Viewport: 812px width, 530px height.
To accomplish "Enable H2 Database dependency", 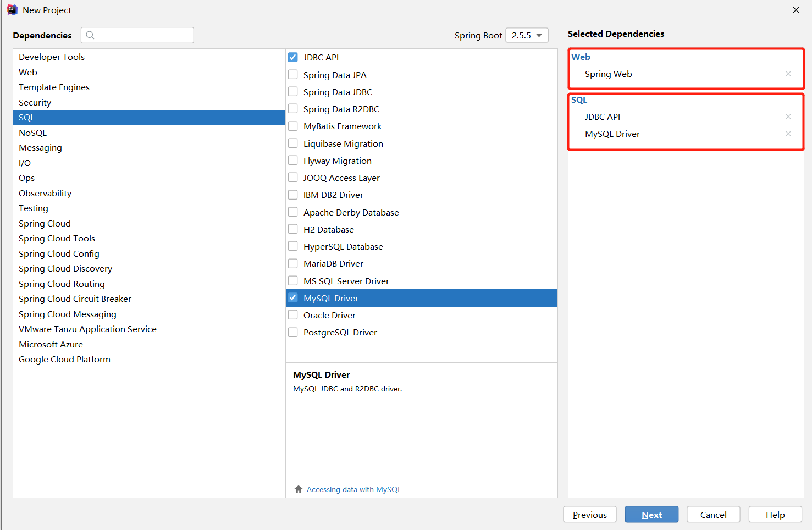I will coord(293,229).
